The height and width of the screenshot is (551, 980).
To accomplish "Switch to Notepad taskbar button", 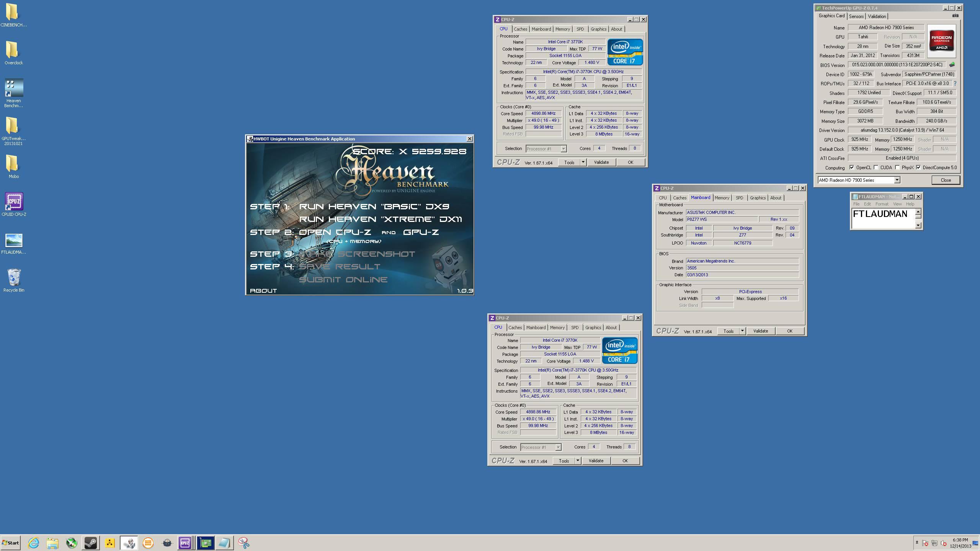I will click(224, 543).
